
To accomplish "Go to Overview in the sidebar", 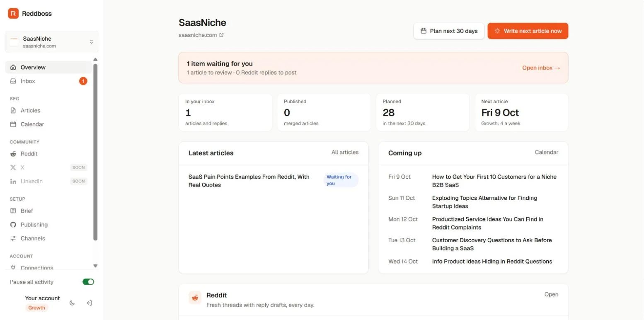I will point(48,68).
